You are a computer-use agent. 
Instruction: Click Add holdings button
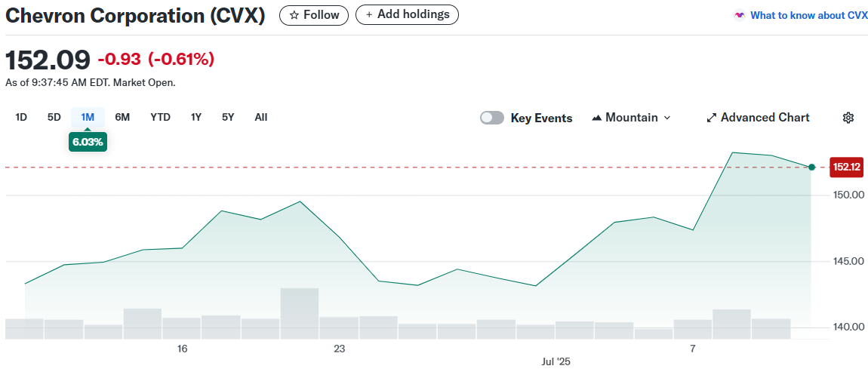[x=407, y=15]
